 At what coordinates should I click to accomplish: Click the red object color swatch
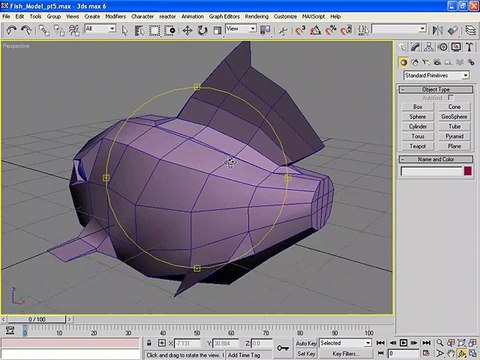click(468, 171)
